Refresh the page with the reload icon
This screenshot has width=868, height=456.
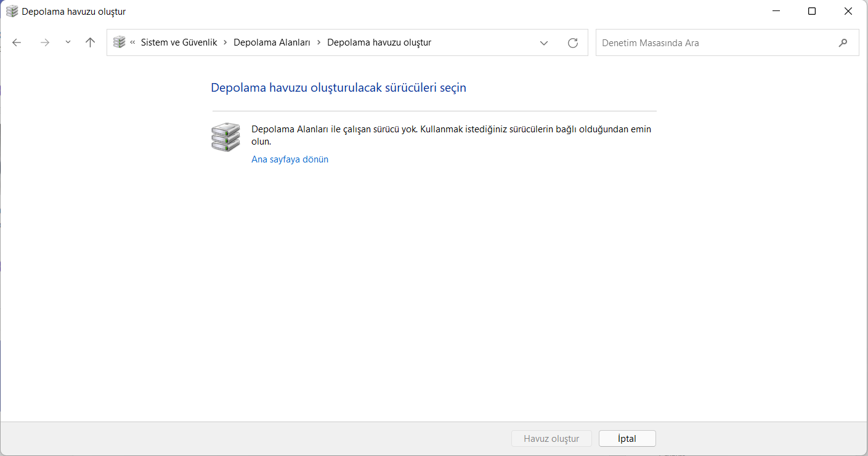click(x=573, y=43)
